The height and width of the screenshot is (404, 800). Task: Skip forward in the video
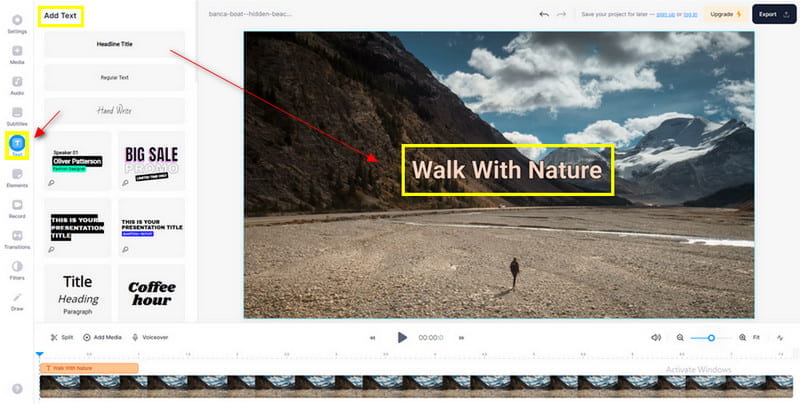[461, 338]
